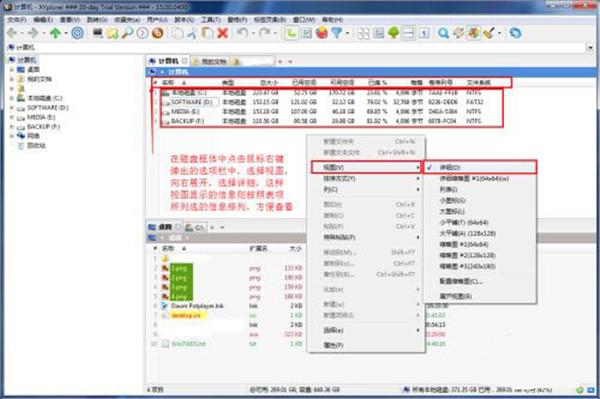
Task: Click the Paste clipboard toolbar icon
Action: [x=207, y=33]
